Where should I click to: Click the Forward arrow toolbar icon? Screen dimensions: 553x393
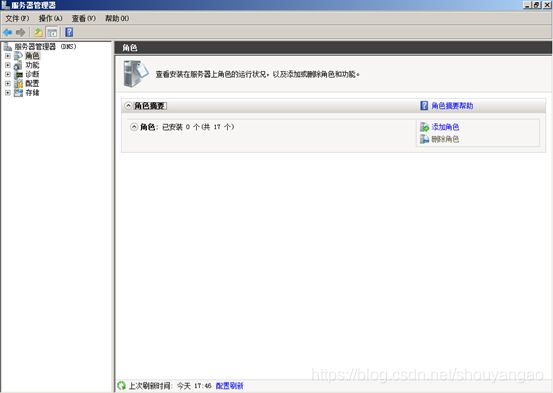[21, 32]
